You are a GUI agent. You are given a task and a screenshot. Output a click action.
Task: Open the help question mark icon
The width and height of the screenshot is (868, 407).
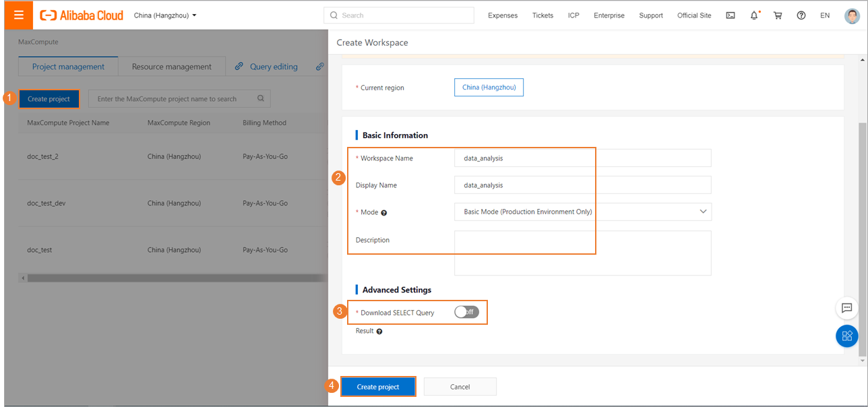(x=801, y=15)
